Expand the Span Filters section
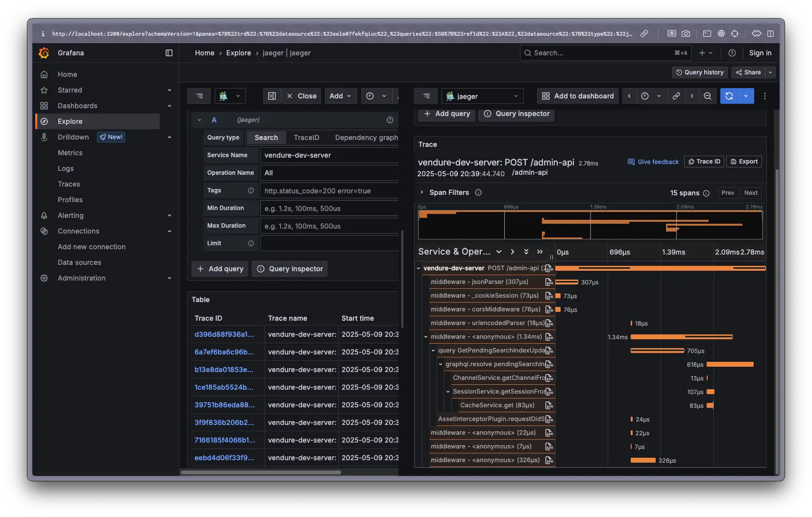812x517 pixels. pos(422,192)
